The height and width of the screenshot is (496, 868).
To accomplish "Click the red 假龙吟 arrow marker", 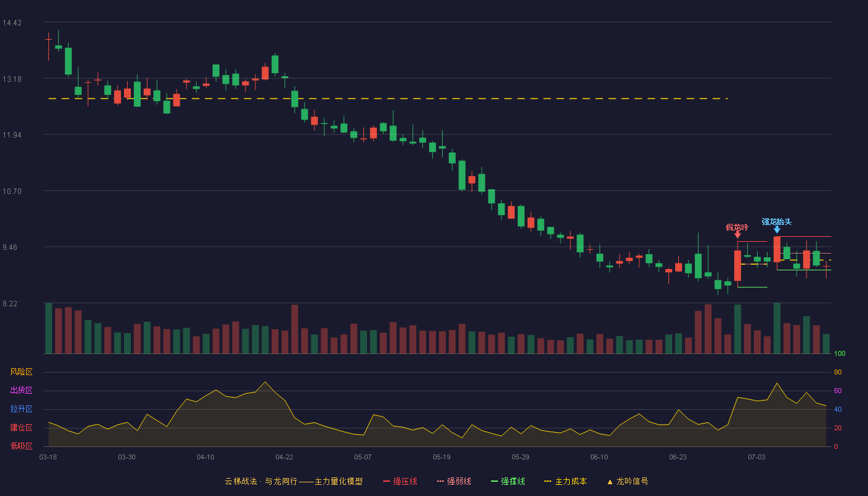I will click(x=737, y=234).
